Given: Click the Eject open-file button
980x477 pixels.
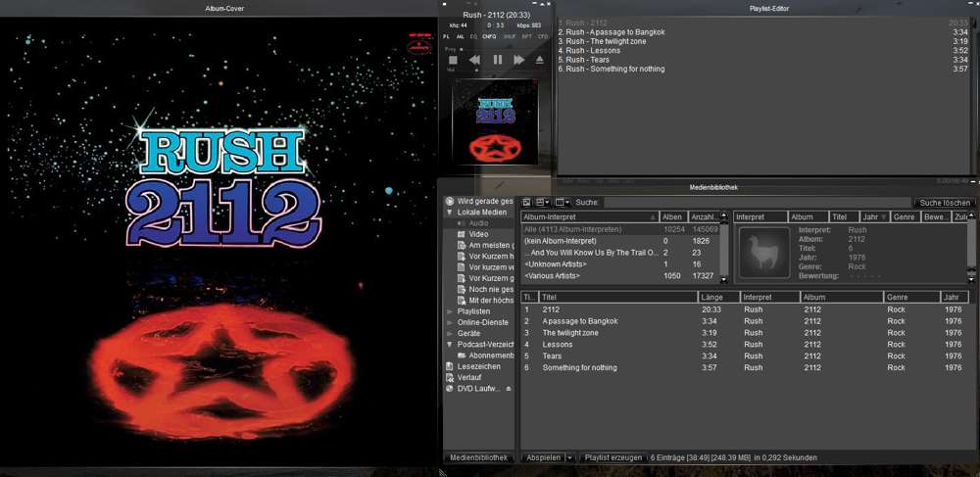Looking at the screenshot, I should 540,60.
